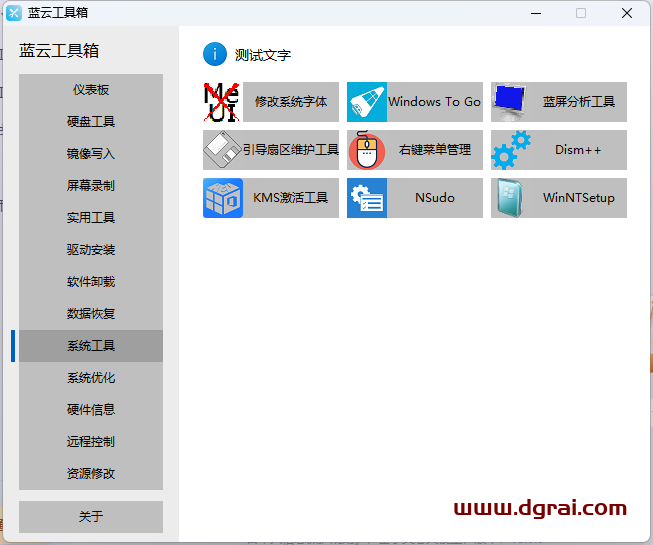The height and width of the screenshot is (545, 653).
Task: Click the mouse icon for right-click menu manager
Action: 367,150
